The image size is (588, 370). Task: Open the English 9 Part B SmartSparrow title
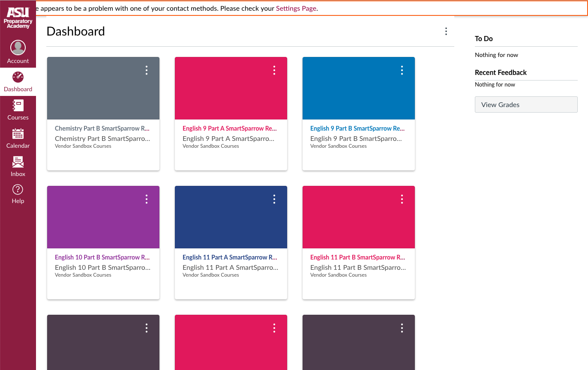click(x=358, y=128)
